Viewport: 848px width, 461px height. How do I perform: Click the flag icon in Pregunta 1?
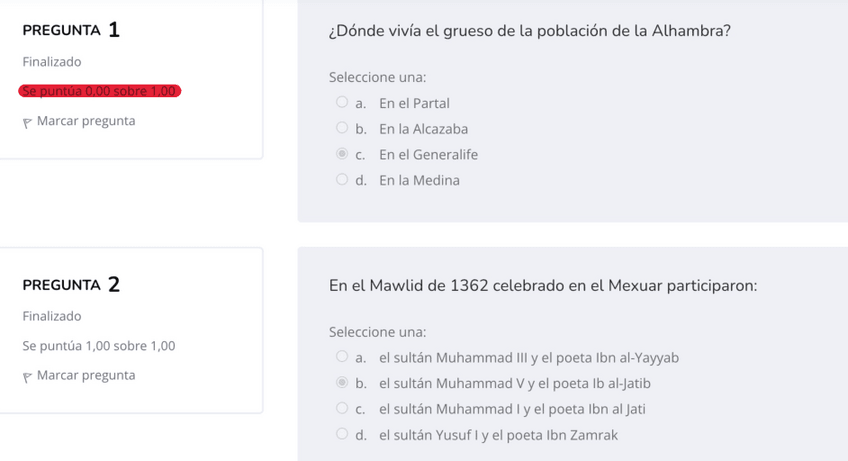pyautogui.click(x=28, y=122)
